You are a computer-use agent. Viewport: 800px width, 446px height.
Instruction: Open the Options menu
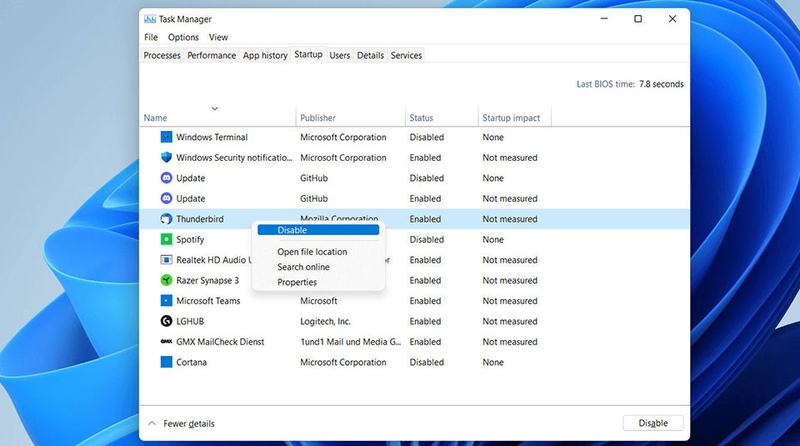pyautogui.click(x=183, y=37)
